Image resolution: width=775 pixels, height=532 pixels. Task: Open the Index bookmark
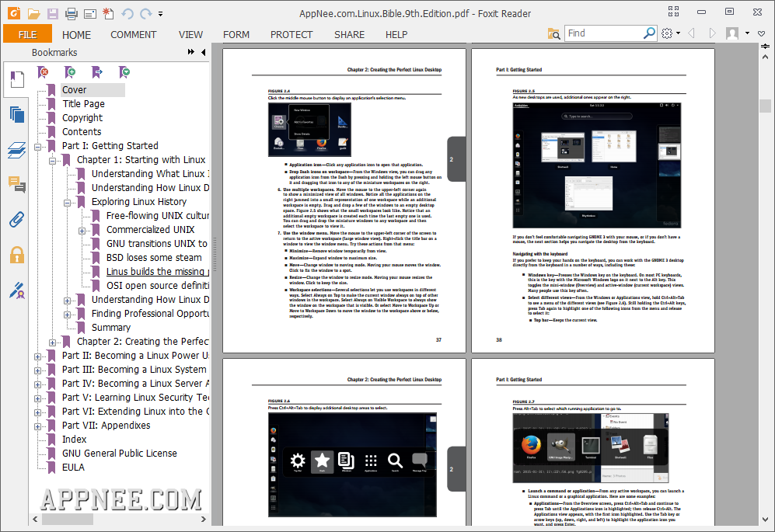pyautogui.click(x=74, y=439)
